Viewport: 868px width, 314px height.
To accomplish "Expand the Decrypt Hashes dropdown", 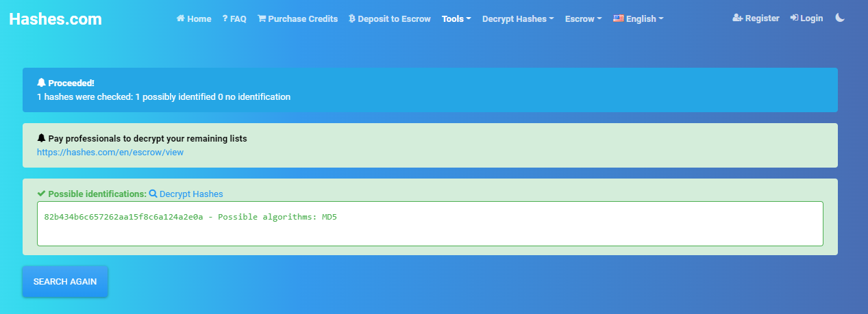I will [x=519, y=18].
